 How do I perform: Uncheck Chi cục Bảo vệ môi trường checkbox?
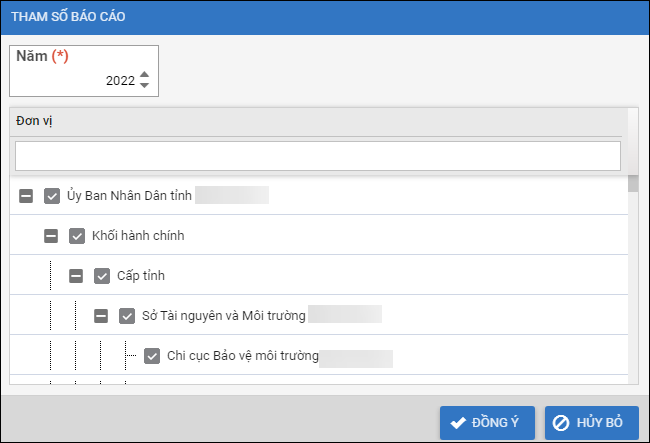click(x=152, y=355)
